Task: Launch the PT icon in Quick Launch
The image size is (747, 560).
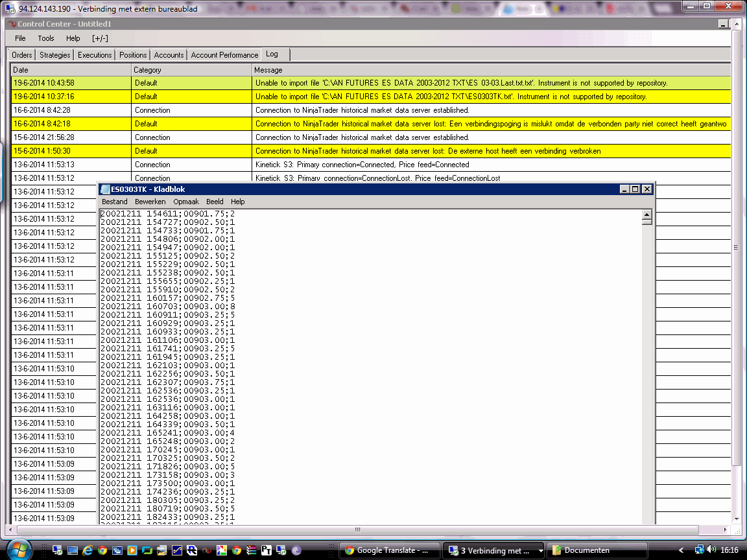Action: (x=267, y=550)
